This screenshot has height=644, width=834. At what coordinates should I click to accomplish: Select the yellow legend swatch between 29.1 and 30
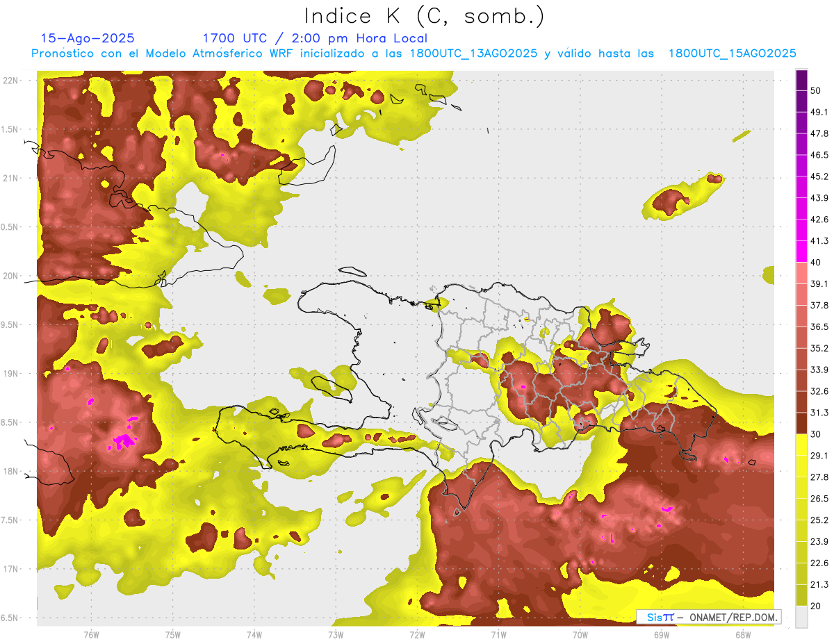click(801, 445)
